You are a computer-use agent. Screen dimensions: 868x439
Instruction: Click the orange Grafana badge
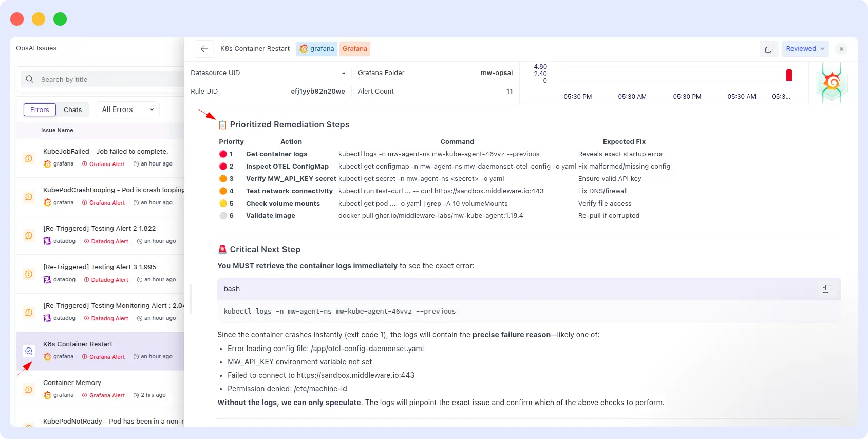coord(355,49)
